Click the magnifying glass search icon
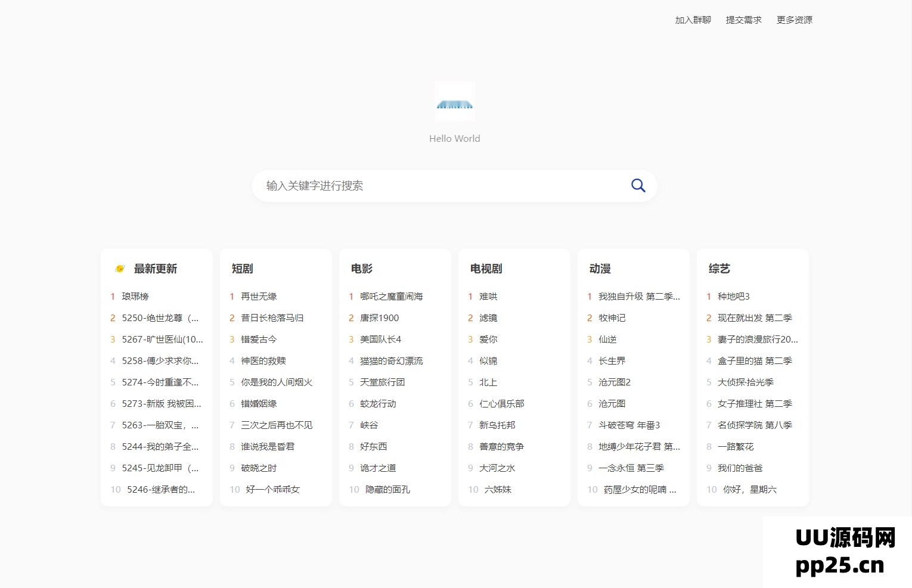912x588 pixels. coord(638,186)
